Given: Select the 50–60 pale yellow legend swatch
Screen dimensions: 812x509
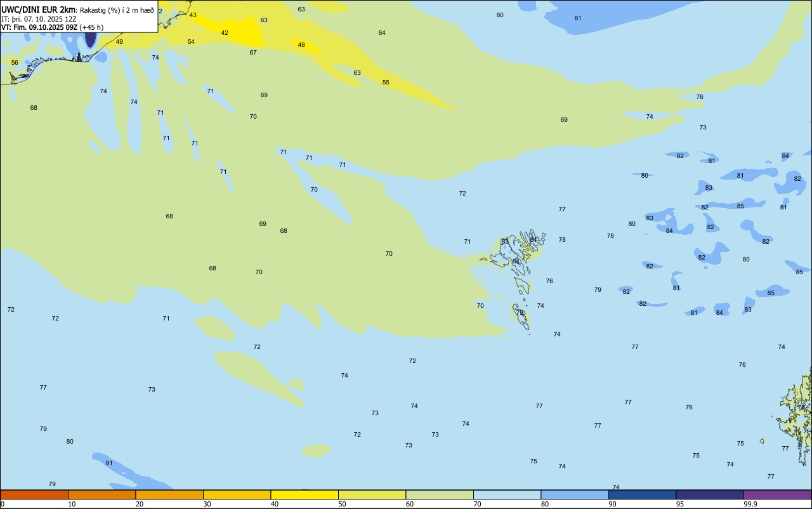Looking at the screenshot, I should point(372,494).
